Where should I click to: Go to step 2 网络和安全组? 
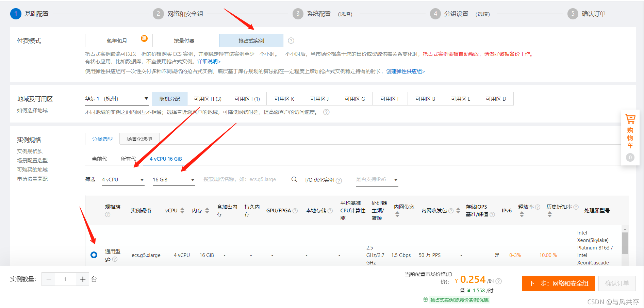(178, 14)
